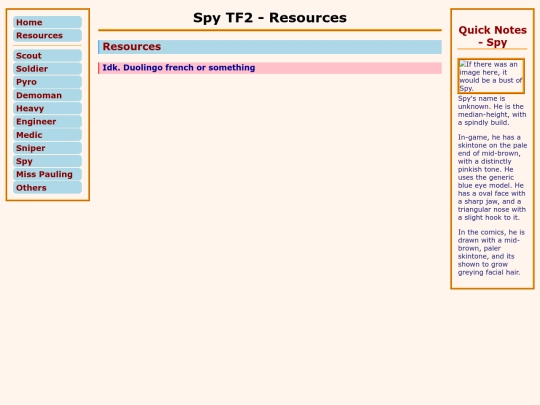Click the 'Quick Notes - Spy' heading
Screen dimensions: 540x405
[x=492, y=36]
